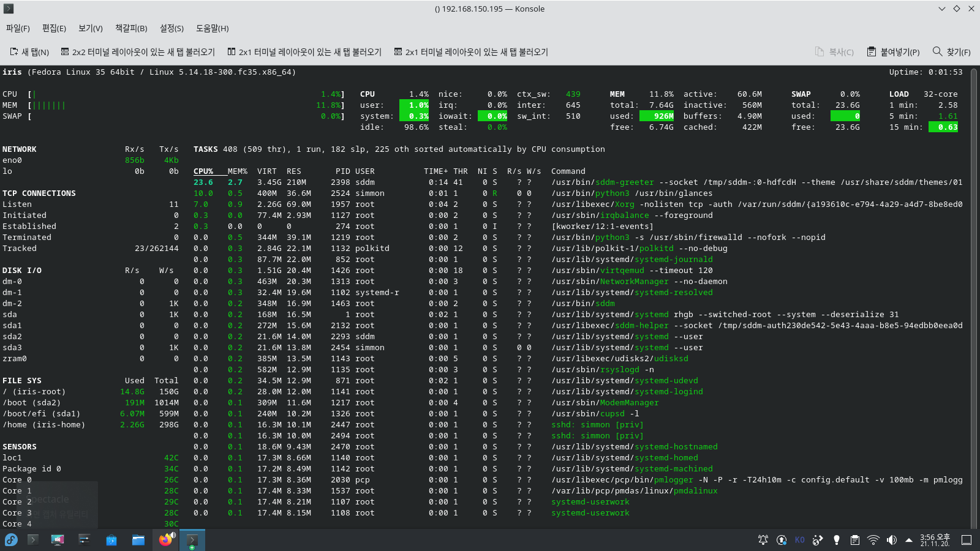The height and width of the screenshot is (551, 980).
Task: Open the screenshot tool icon in taskbar
Action: (58, 540)
